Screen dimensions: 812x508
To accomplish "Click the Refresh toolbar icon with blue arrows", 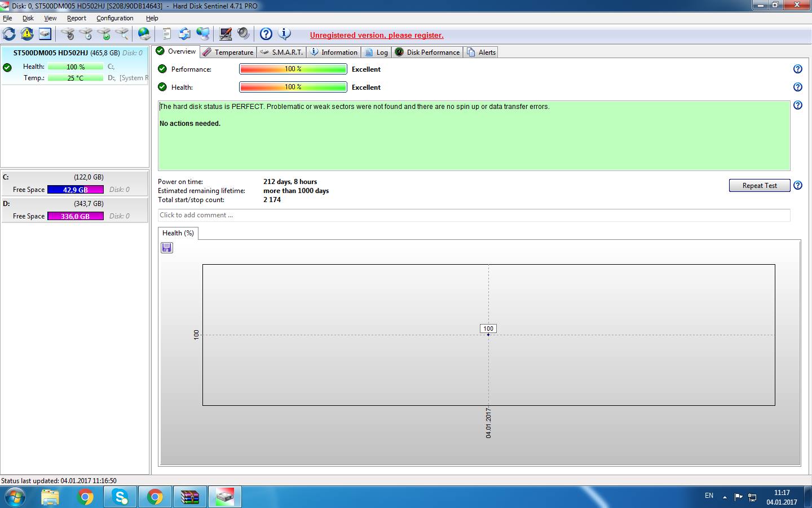I will [x=9, y=34].
